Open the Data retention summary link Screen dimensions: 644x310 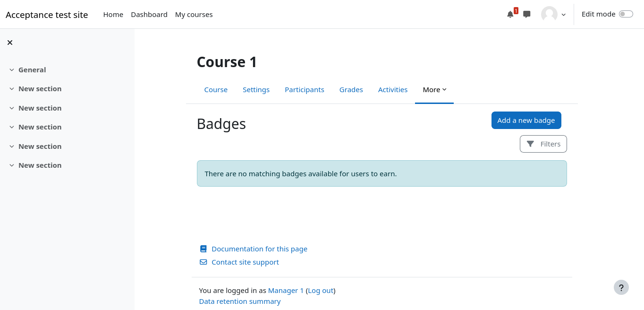point(239,301)
